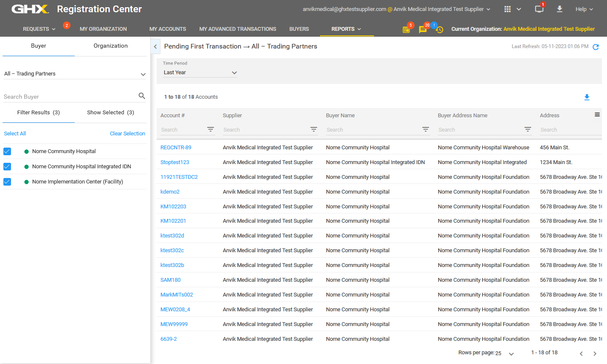Open the Time Period Last Year dropdown
This screenshot has height=364, width=607.
200,73
